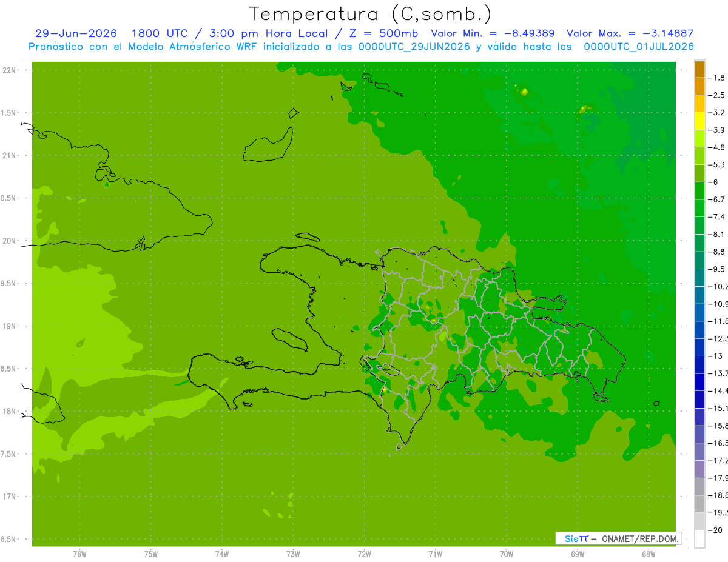Image resolution: width=728 pixels, height=562 pixels.
Task: Click the "-14.4" colorbar label
Action: [x=718, y=390]
